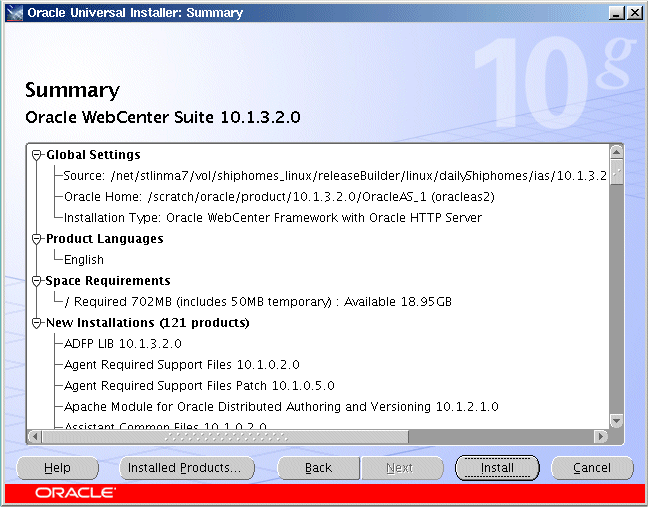Select Agent Required Support Files Patch row

point(199,386)
